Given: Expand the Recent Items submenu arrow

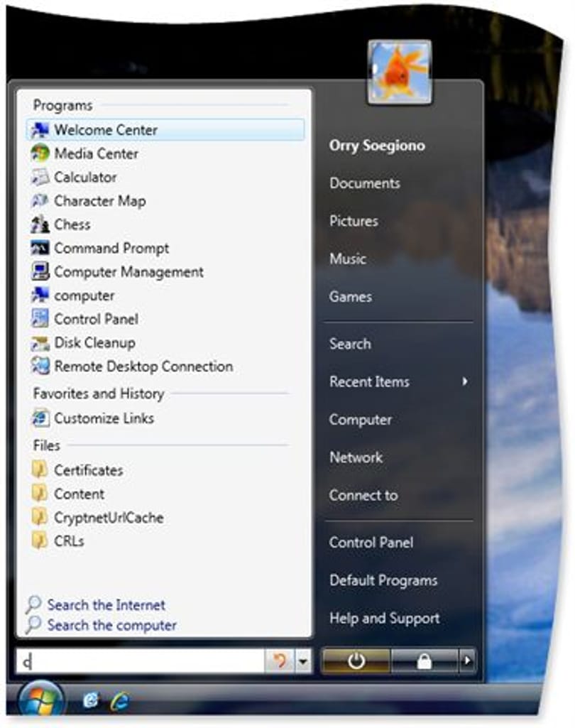Looking at the screenshot, I should (x=464, y=381).
